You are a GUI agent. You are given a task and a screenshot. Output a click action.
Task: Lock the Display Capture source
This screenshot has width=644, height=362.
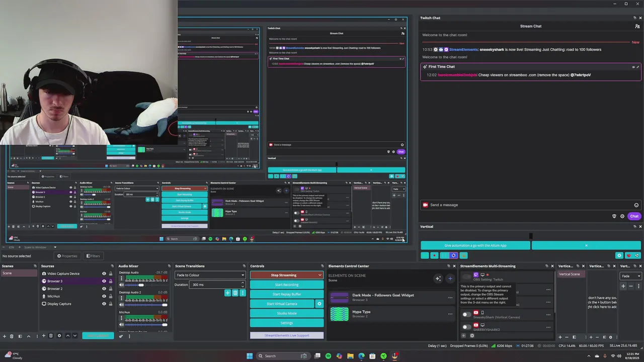[x=111, y=304]
